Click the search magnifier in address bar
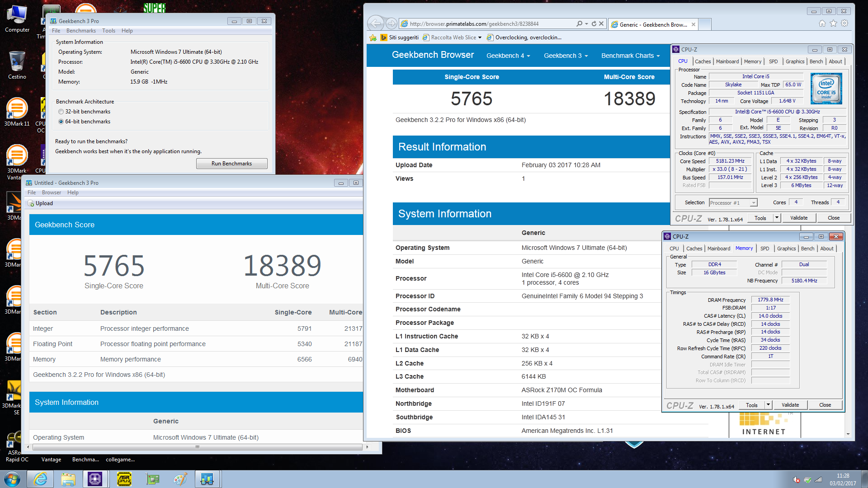The image size is (868, 488). point(579,23)
